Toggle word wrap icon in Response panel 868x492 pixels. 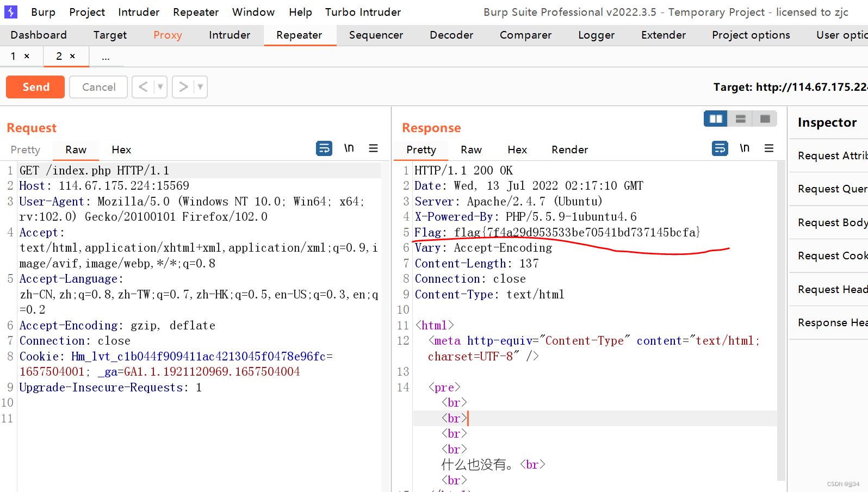click(x=720, y=148)
